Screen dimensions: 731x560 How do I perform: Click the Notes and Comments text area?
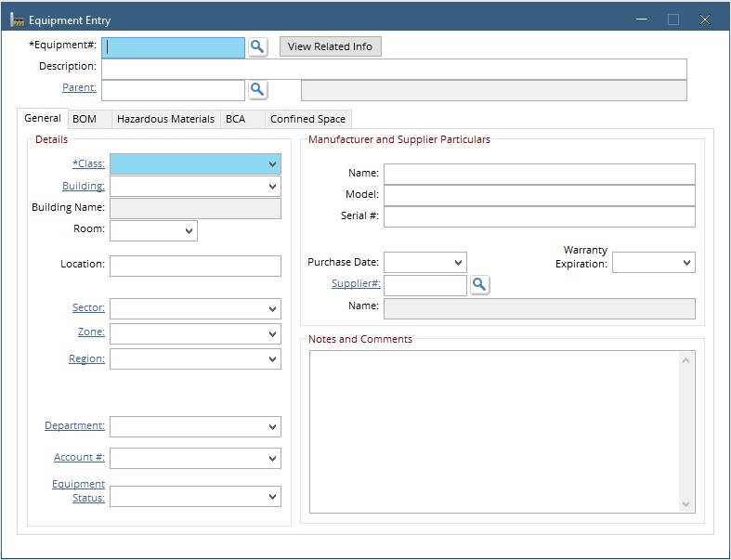click(492, 431)
